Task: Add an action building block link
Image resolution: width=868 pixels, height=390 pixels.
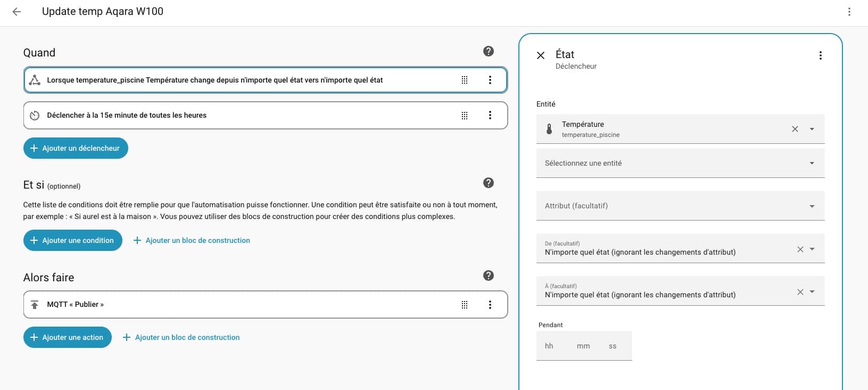Action: pyautogui.click(x=181, y=337)
